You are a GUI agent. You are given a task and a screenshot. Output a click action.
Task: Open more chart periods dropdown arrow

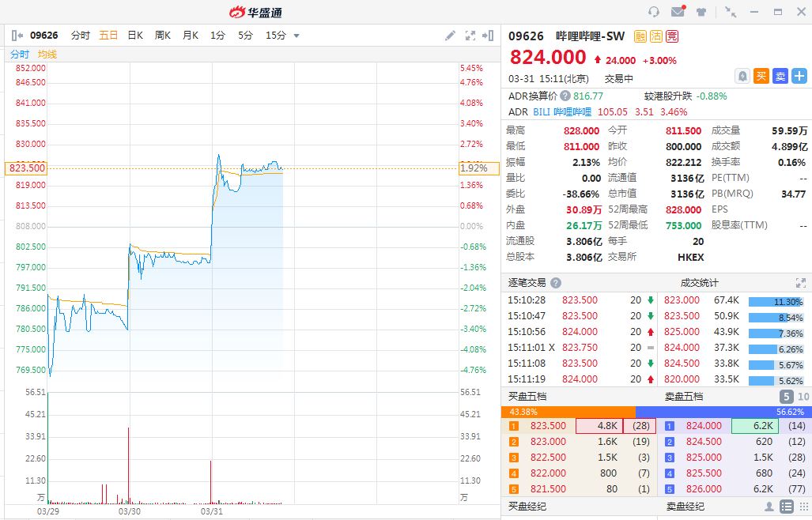(x=296, y=36)
